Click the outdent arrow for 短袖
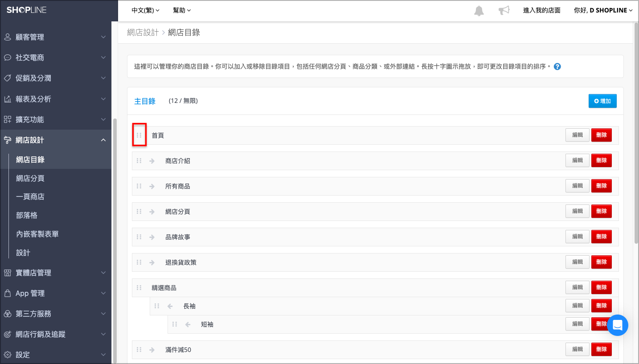The image size is (639, 364). (x=188, y=324)
